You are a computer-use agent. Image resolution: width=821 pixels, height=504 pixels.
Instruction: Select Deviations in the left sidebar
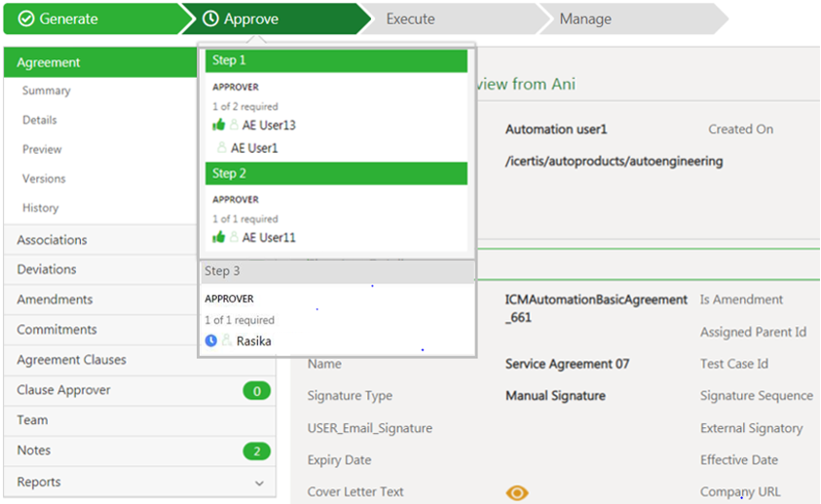(x=47, y=270)
